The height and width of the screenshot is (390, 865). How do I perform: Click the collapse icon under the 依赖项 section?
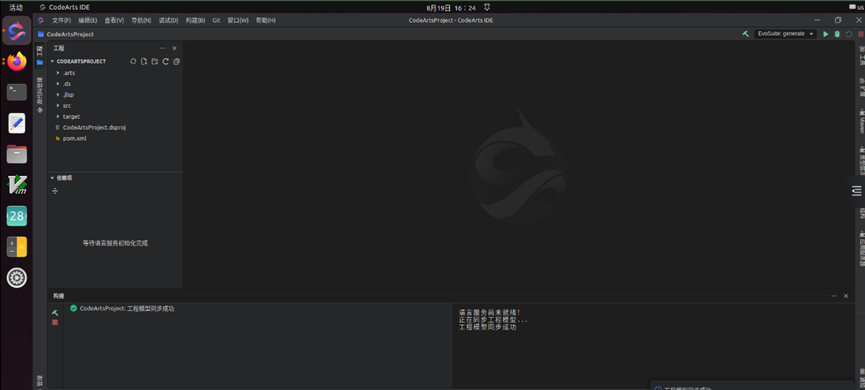[x=55, y=191]
